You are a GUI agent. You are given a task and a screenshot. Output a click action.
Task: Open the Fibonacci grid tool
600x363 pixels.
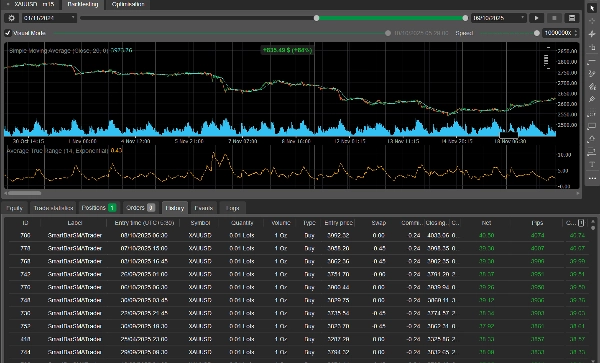(592, 113)
